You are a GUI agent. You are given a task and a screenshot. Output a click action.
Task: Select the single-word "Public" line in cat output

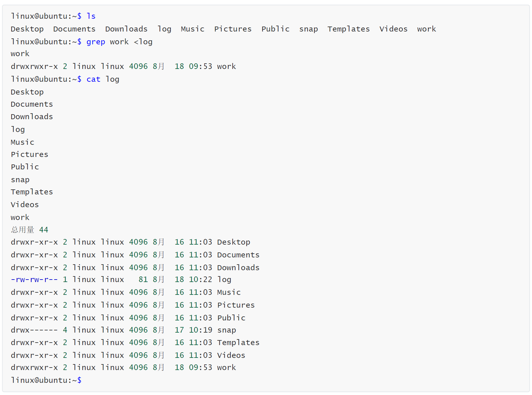[x=25, y=167]
